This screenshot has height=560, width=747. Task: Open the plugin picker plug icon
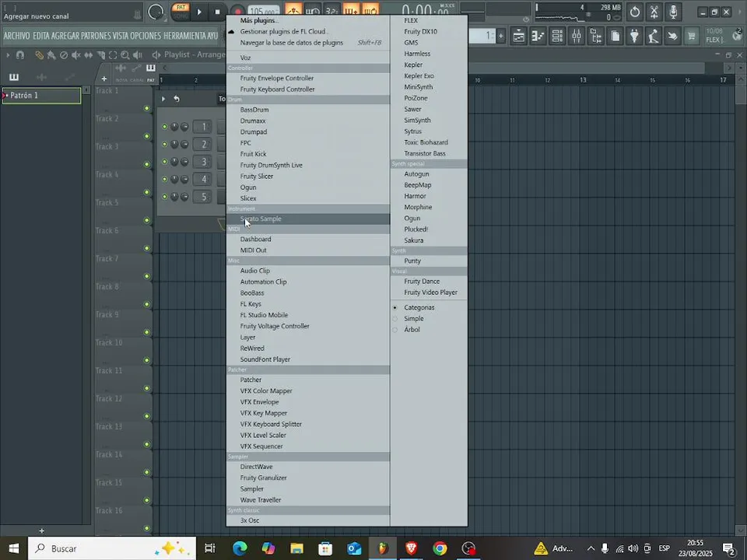tap(634, 37)
